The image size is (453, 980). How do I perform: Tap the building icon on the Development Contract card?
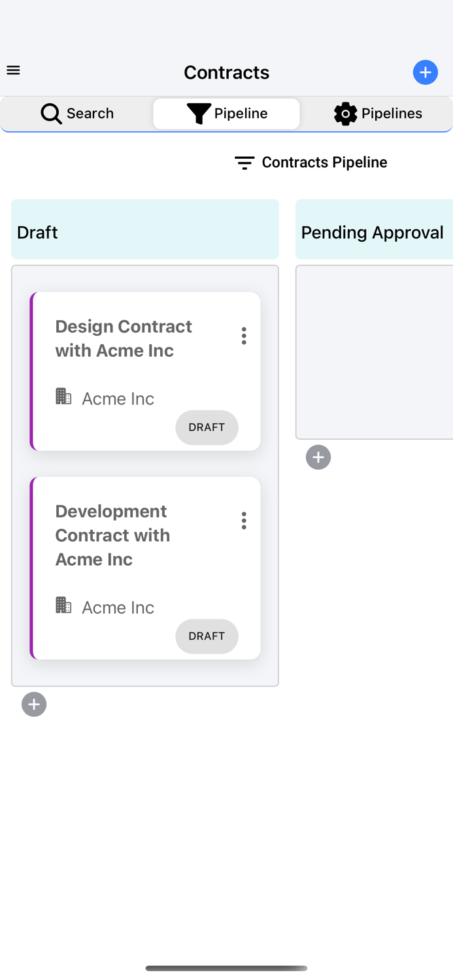tap(63, 605)
